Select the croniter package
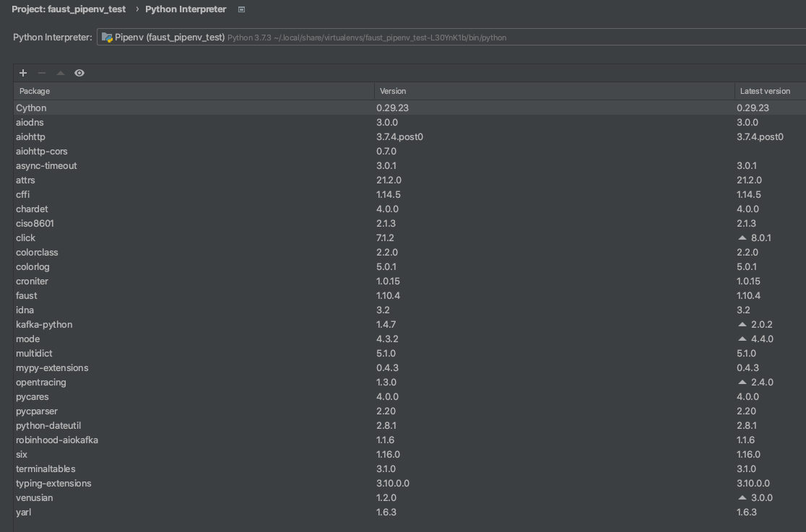Viewport: 806px width, 532px height. click(x=32, y=282)
